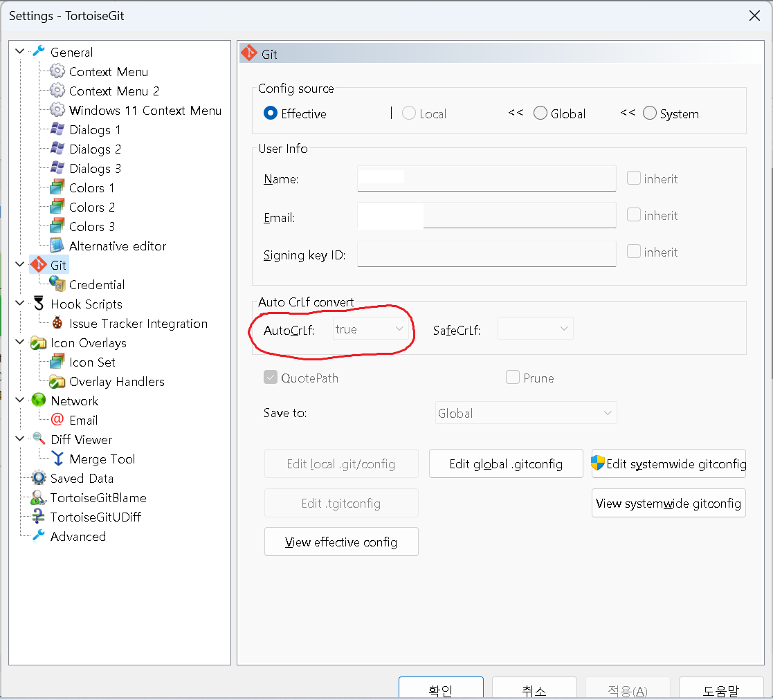Collapse the Git tree node
The height and width of the screenshot is (700, 773).
click(19, 264)
